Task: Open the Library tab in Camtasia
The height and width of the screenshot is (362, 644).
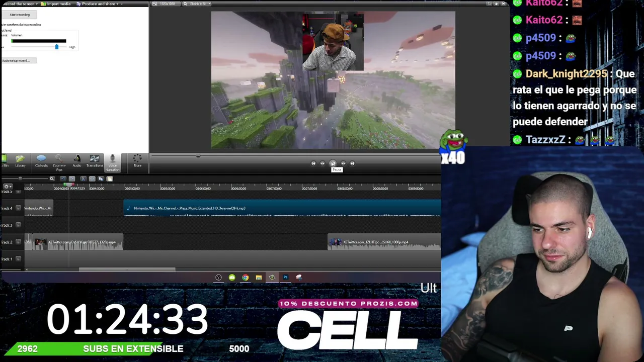Action: click(x=20, y=161)
